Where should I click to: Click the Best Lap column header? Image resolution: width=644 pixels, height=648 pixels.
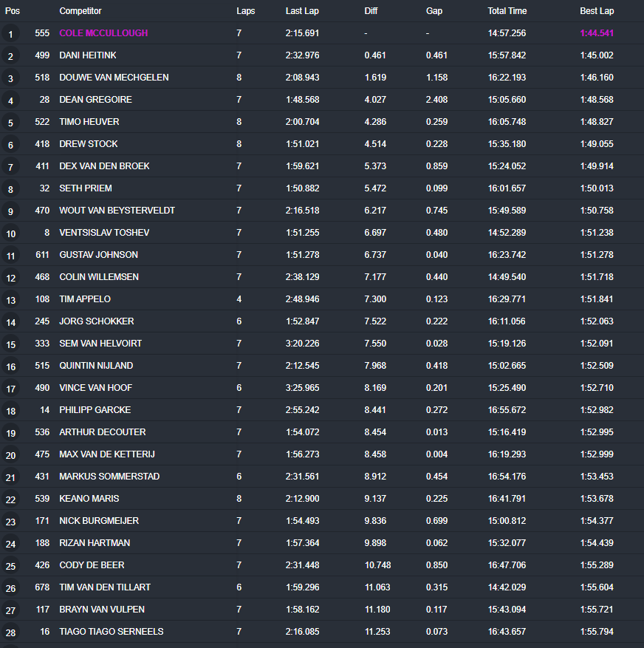click(x=597, y=11)
